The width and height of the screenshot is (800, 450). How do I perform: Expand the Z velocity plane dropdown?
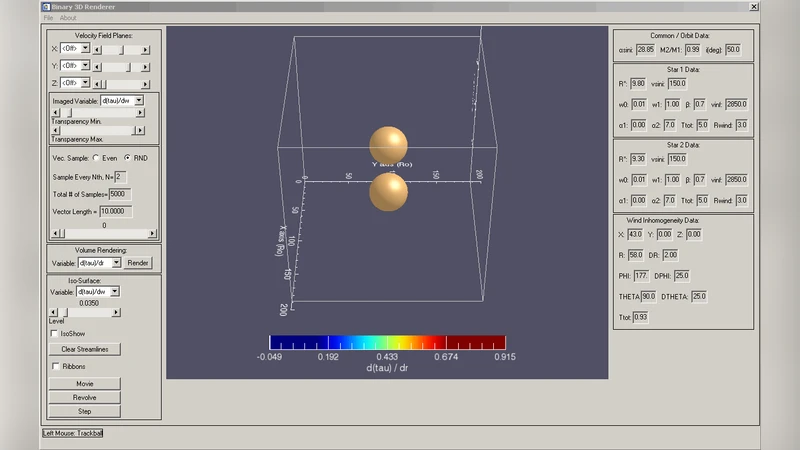coord(85,82)
